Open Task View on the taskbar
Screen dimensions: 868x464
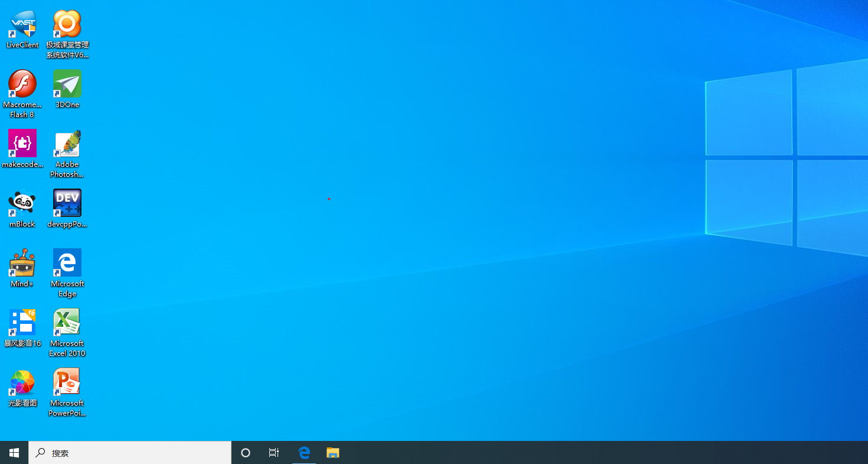[x=274, y=453]
